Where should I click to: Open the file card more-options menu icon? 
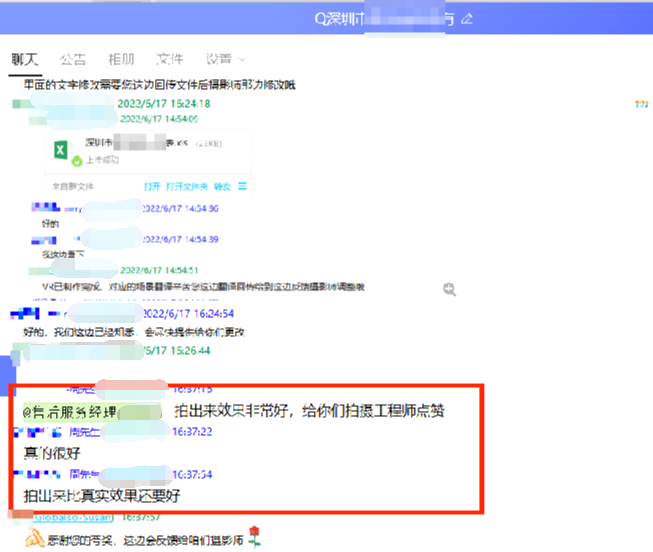[x=242, y=186]
